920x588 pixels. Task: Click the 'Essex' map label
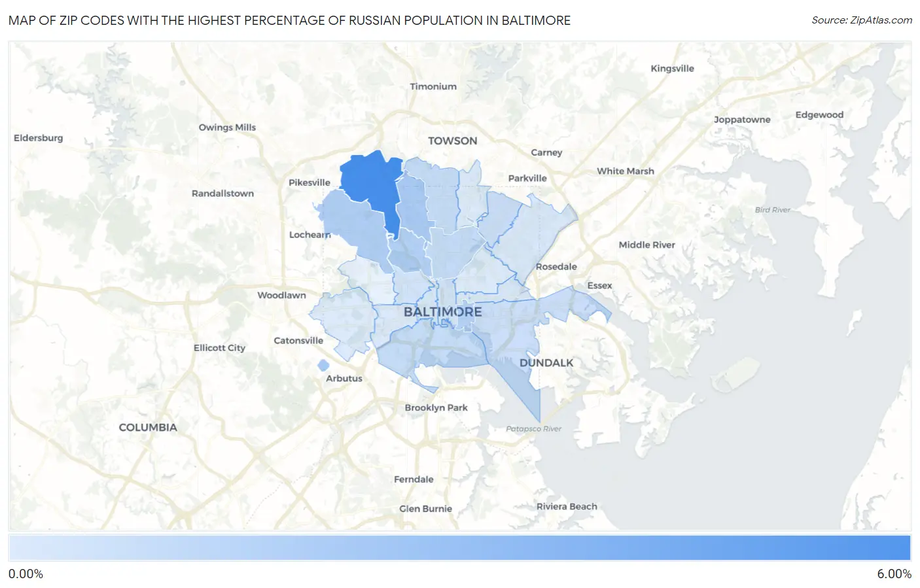pos(599,286)
